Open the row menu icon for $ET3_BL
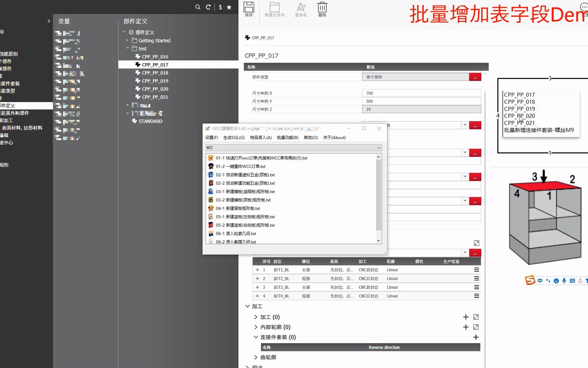The width and height of the screenshot is (588, 368). coord(476,287)
